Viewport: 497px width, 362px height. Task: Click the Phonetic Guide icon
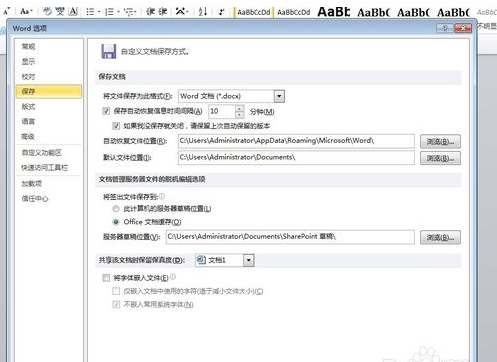(60, 11)
